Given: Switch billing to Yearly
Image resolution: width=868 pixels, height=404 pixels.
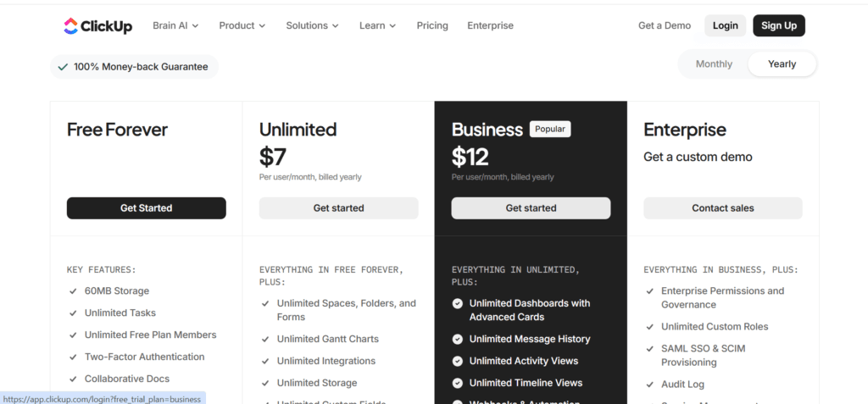Looking at the screenshot, I should point(782,64).
